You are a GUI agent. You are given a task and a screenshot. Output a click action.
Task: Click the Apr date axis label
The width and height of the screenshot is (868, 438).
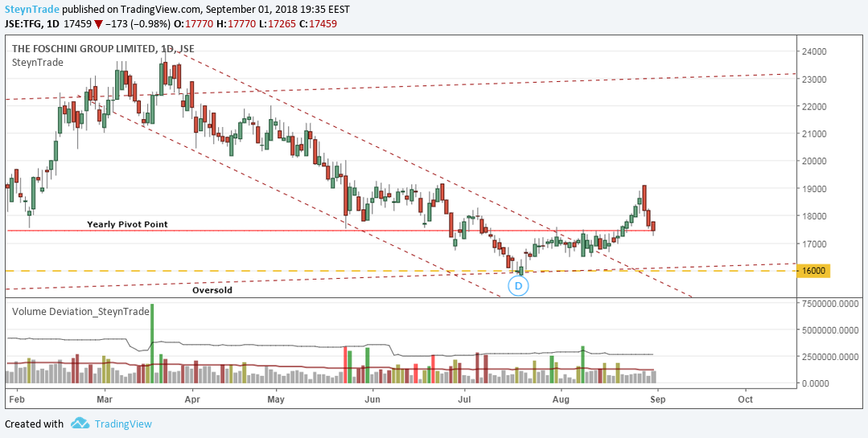[192, 399]
